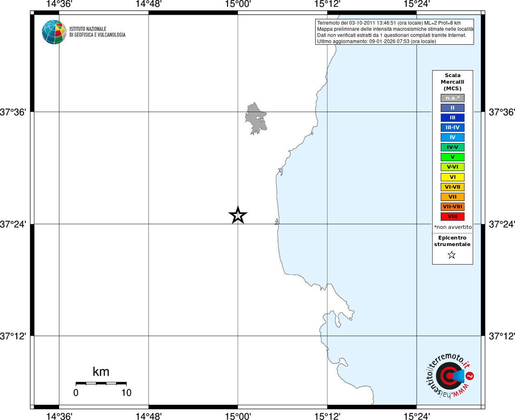The height and width of the screenshot is (420, 515).
Task: Click the bottom 14°48' longitude label
Action: (x=149, y=416)
